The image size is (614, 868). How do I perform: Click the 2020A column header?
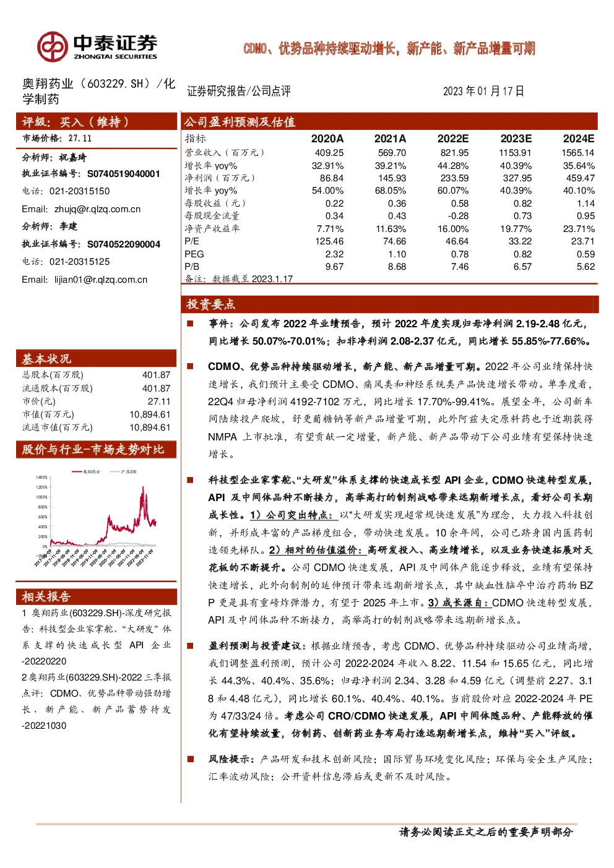[327, 139]
